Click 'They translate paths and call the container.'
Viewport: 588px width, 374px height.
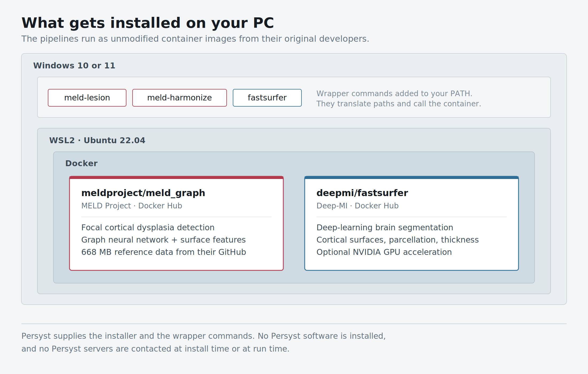(399, 104)
